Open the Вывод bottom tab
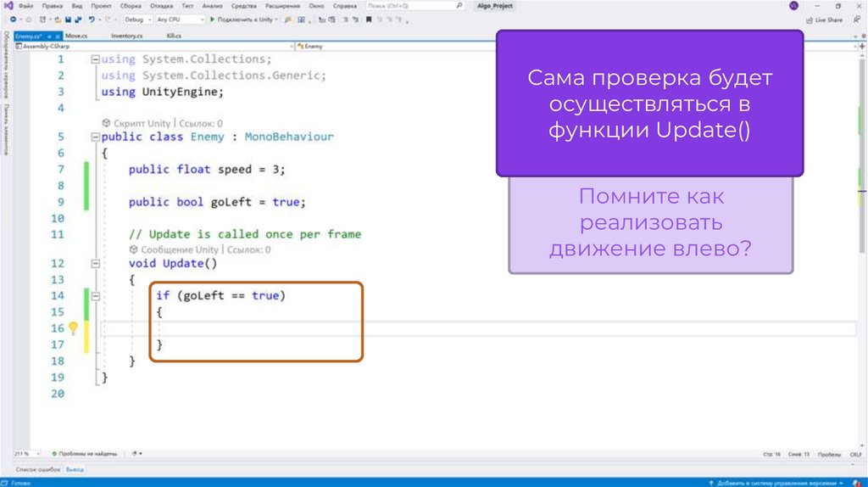The width and height of the screenshot is (868, 487). coord(75,470)
